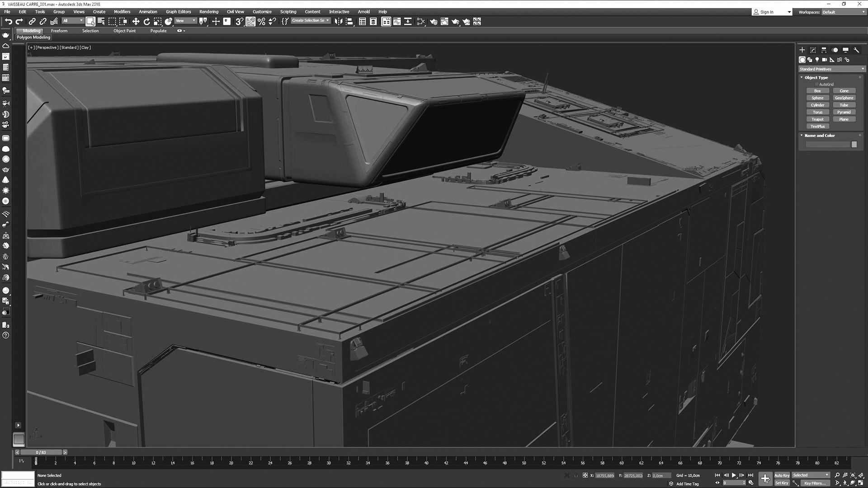This screenshot has width=868, height=488.
Task: Open the Utilities wrench panel
Action: click(x=856, y=50)
